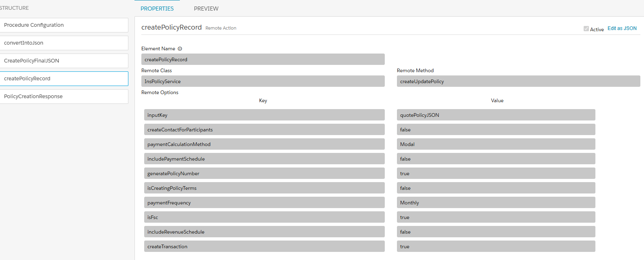
Task: Switch to the PREVIEW tab
Action: click(x=206, y=9)
